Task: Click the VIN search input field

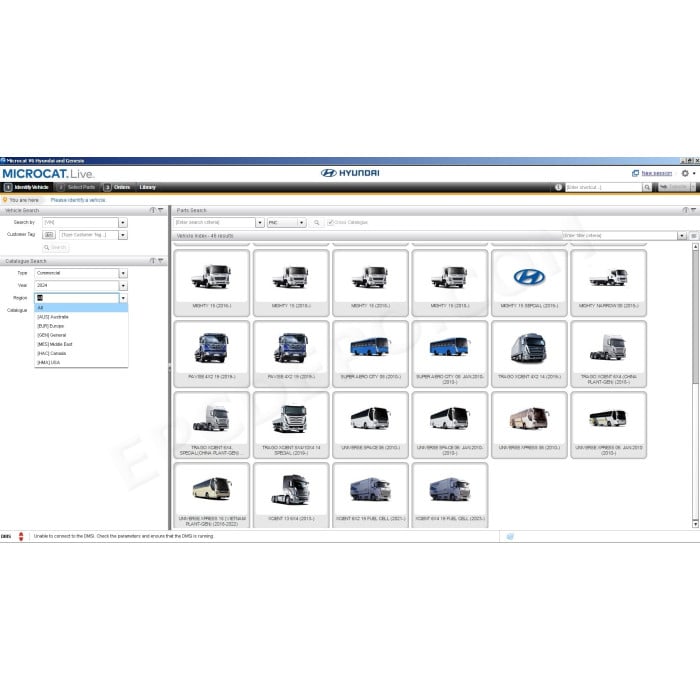Action: [80, 222]
